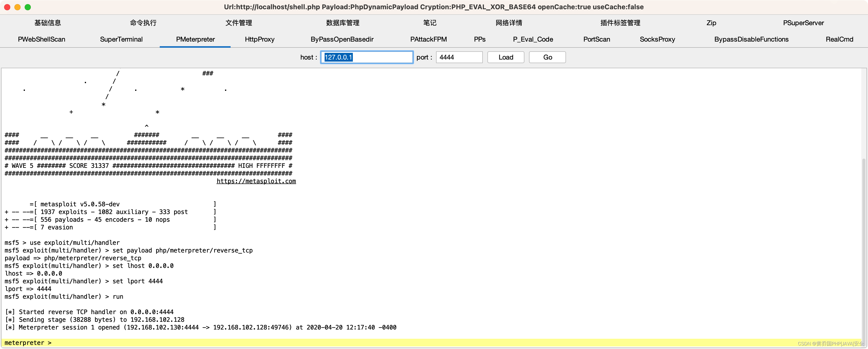Switch to the PWebShellScan tab
This screenshot has height=349, width=868.
click(x=41, y=40)
